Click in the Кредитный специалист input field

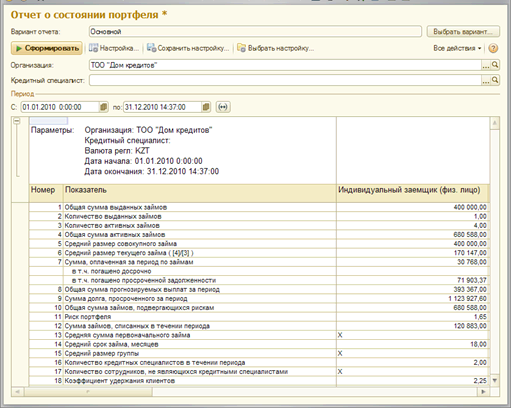(285, 80)
